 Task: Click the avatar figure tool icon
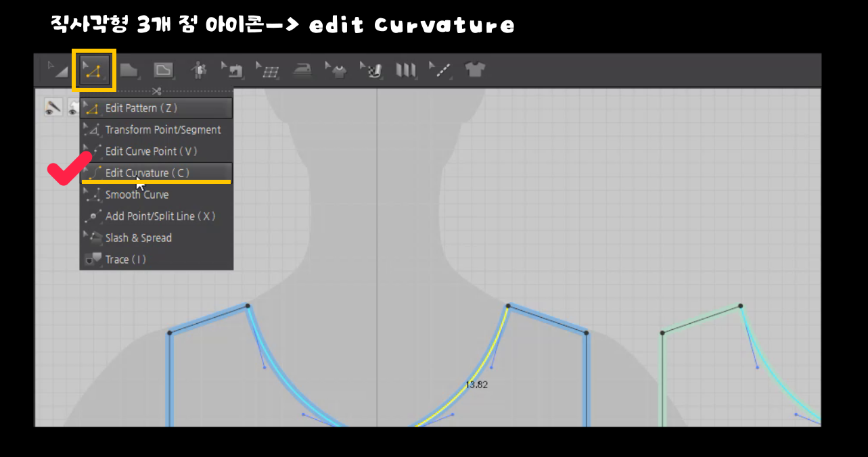(198, 70)
